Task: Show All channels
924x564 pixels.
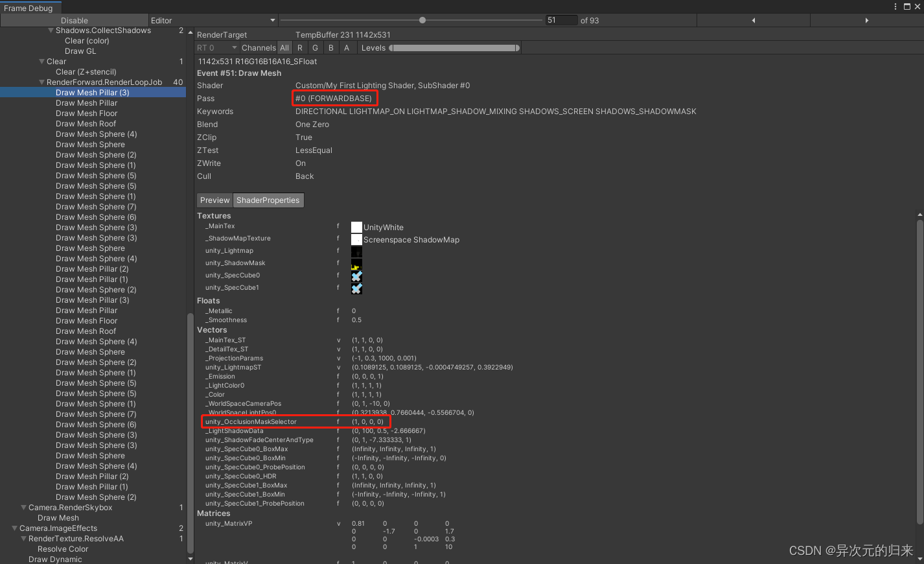Action: [284, 47]
